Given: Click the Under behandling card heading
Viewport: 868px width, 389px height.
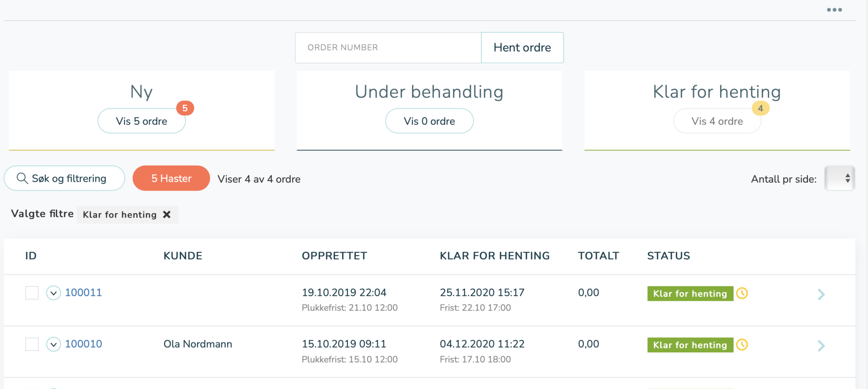Looking at the screenshot, I should click(x=429, y=92).
